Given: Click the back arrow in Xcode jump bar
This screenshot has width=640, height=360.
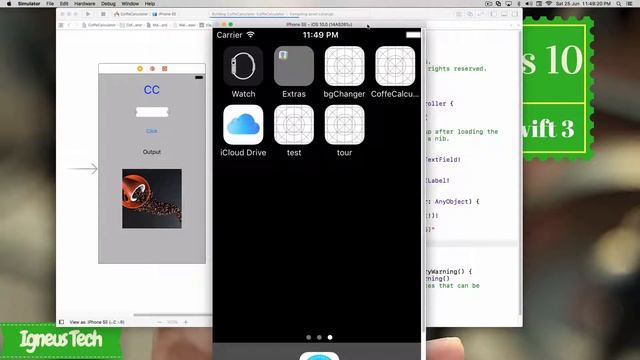Looking at the screenshot, I should click(x=69, y=25).
